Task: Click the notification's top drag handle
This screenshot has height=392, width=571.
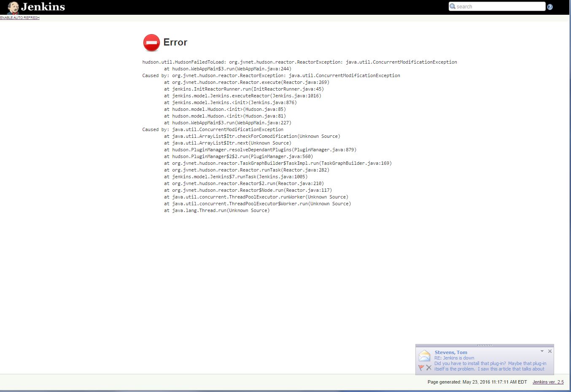Action: (x=485, y=345)
